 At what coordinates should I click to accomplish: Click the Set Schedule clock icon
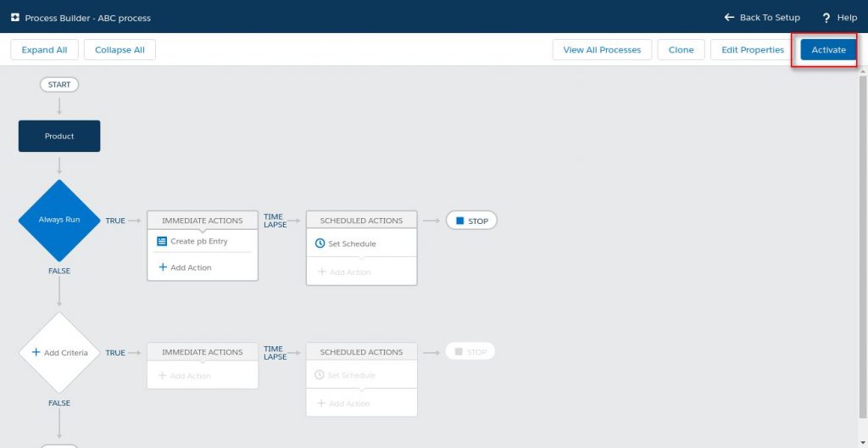pyautogui.click(x=320, y=244)
